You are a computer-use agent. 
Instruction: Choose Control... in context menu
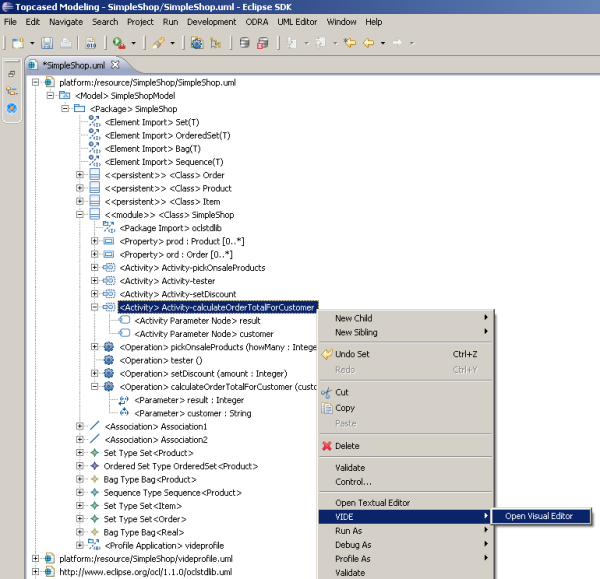(x=406, y=482)
